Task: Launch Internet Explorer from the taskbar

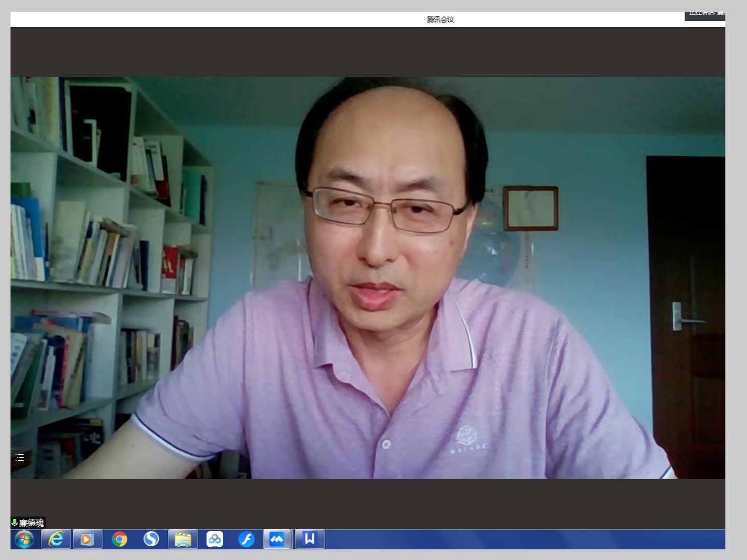Action: (56, 539)
